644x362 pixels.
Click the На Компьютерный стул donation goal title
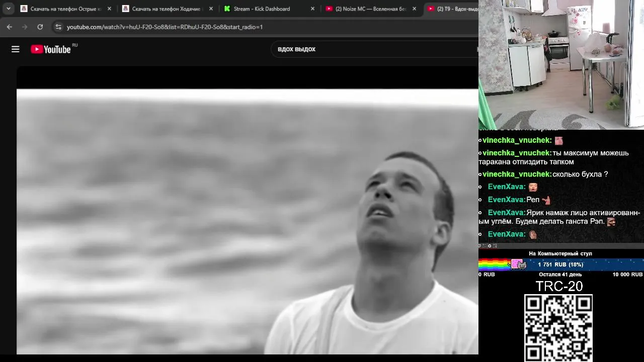pyautogui.click(x=560, y=253)
